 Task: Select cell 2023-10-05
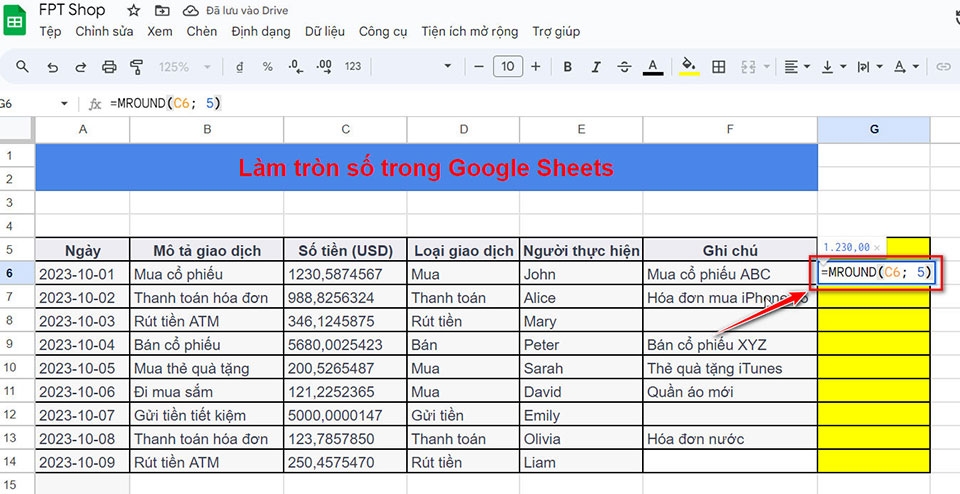(82, 368)
